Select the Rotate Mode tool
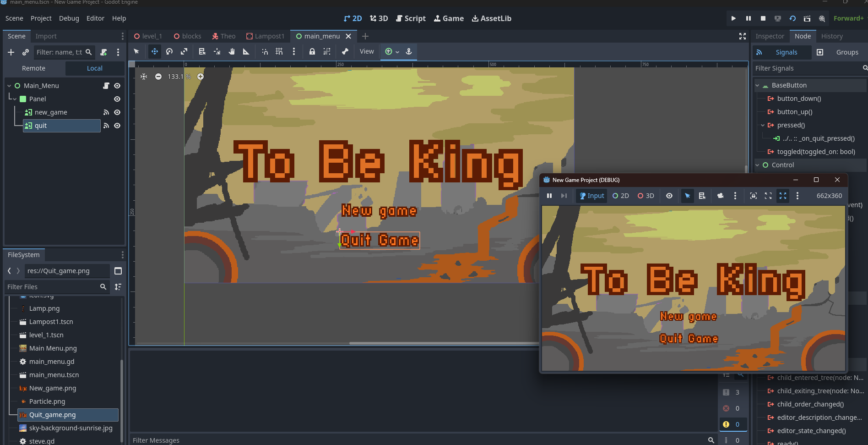 pos(169,52)
